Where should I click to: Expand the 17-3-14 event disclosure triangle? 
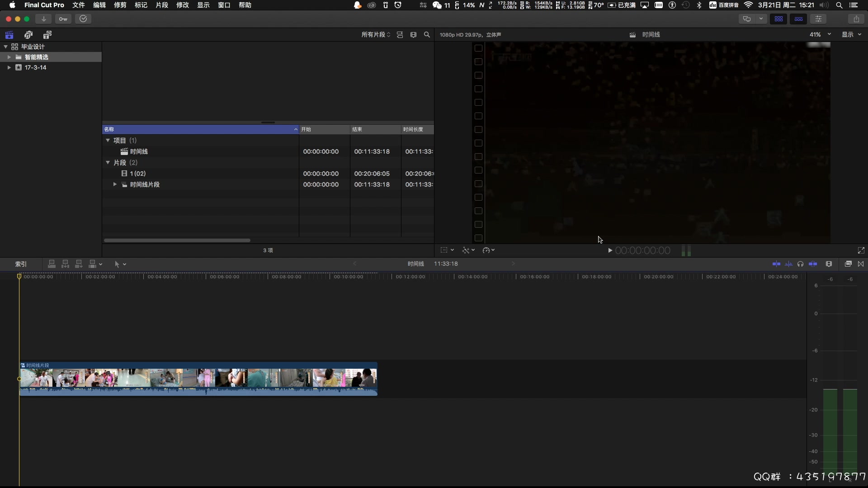(9, 67)
